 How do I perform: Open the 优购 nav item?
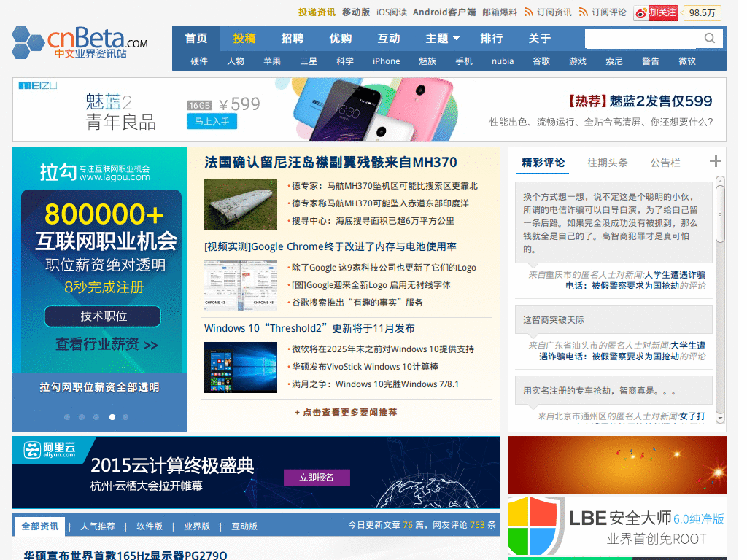point(341,38)
